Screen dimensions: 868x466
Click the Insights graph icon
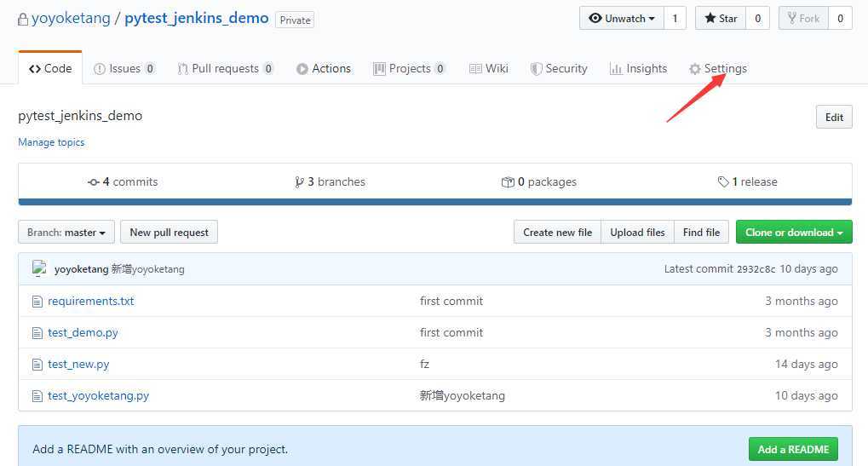(616, 69)
